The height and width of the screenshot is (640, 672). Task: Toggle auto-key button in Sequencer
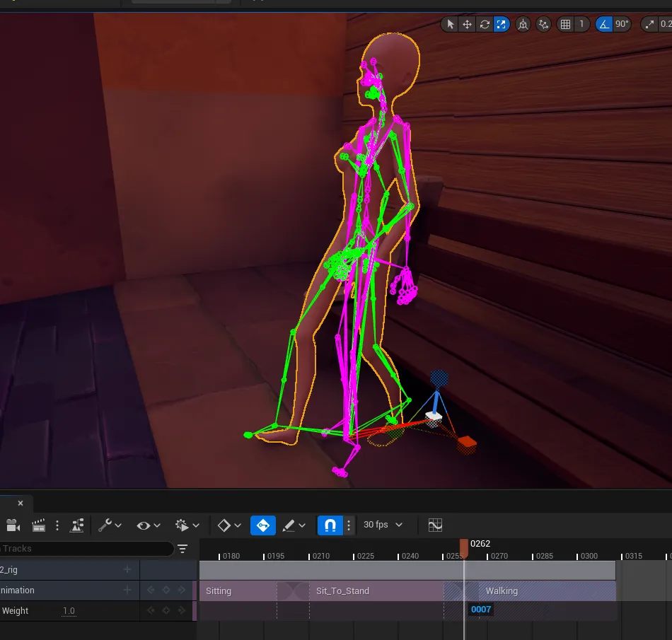pyautogui.click(x=263, y=525)
